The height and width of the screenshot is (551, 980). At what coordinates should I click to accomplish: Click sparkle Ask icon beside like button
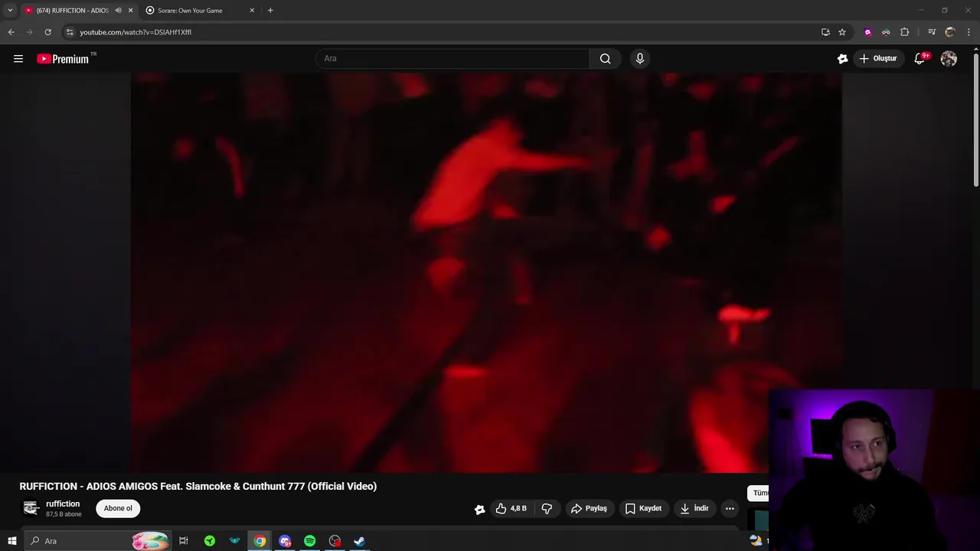(x=479, y=509)
